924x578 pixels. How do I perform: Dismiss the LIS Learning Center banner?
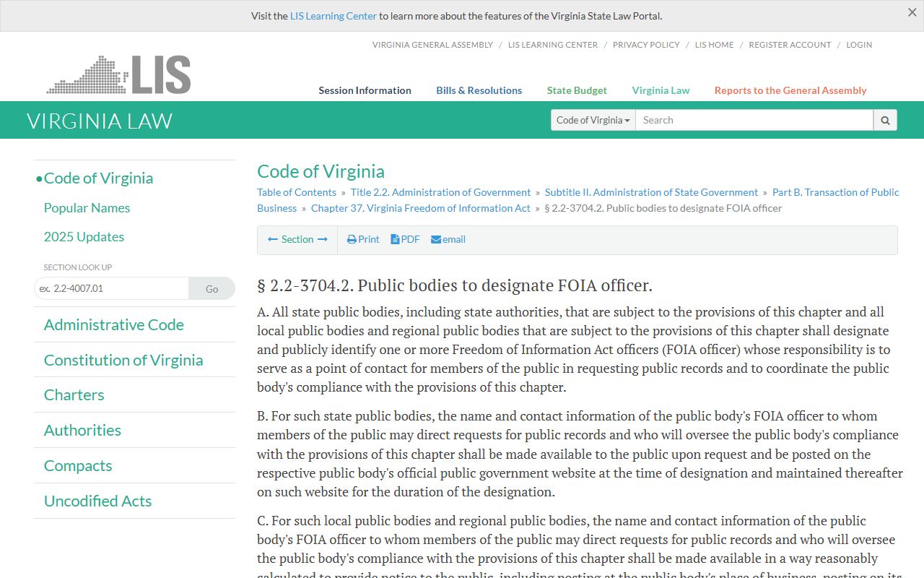tap(912, 12)
